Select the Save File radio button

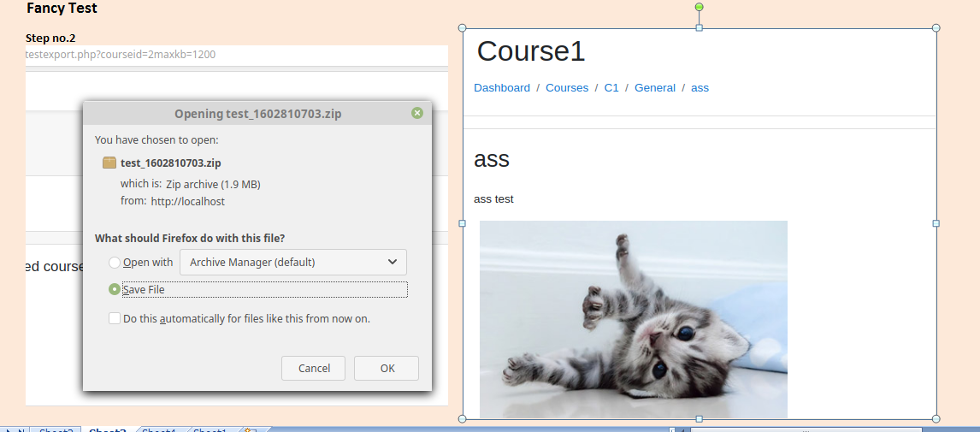tap(115, 289)
